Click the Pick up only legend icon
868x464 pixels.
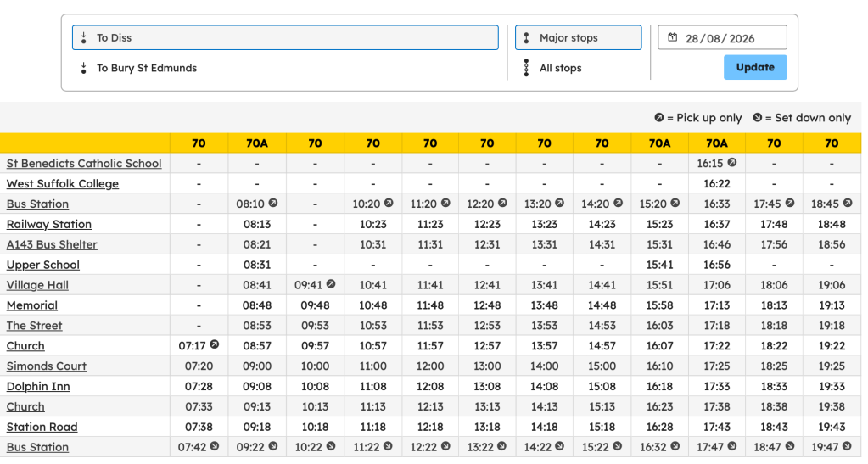tap(658, 117)
